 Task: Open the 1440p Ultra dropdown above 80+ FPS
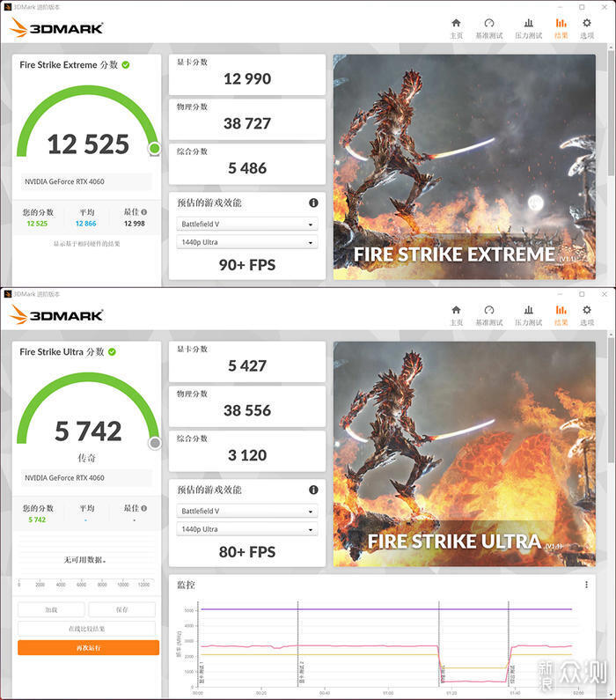[x=247, y=529]
